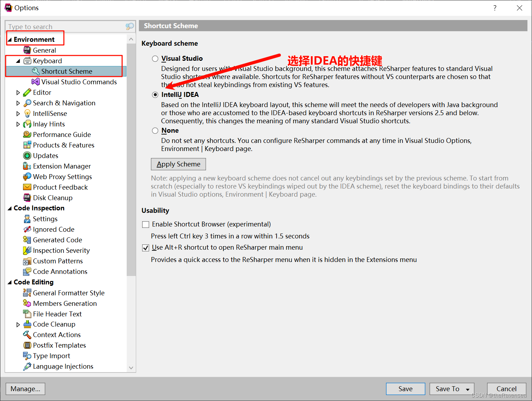Click the Apply Scheme button

pos(178,164)
